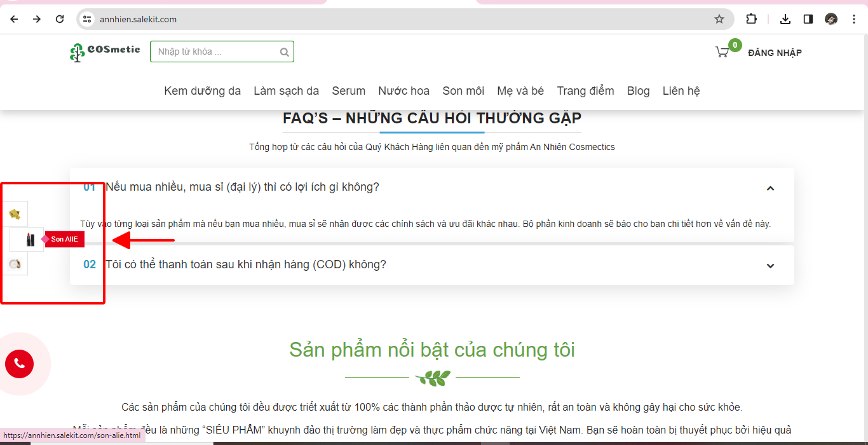Viewport: 868px width, 445px height.
Task: Click the COSmetic logo
Action: (x=105, y=51)
